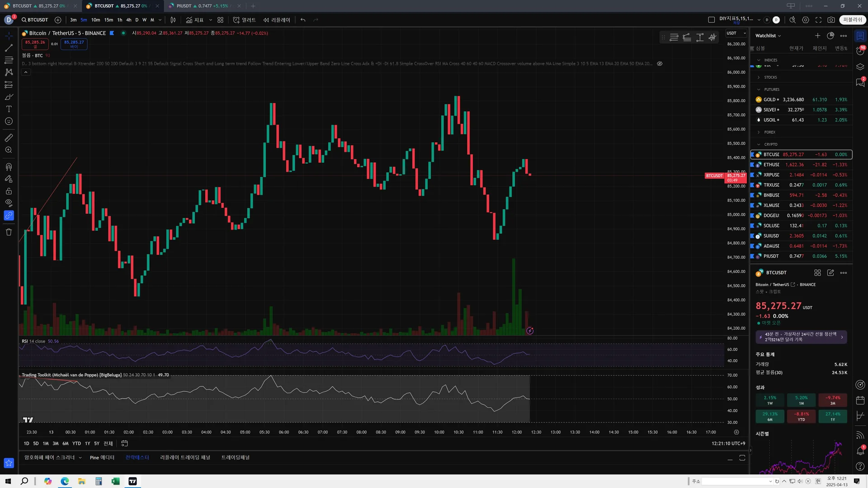Image resolution: width=868 pixels, height=488 pixels.
Task: Open the Watchlist name dropdown
Action: click(x=768, y=36)
